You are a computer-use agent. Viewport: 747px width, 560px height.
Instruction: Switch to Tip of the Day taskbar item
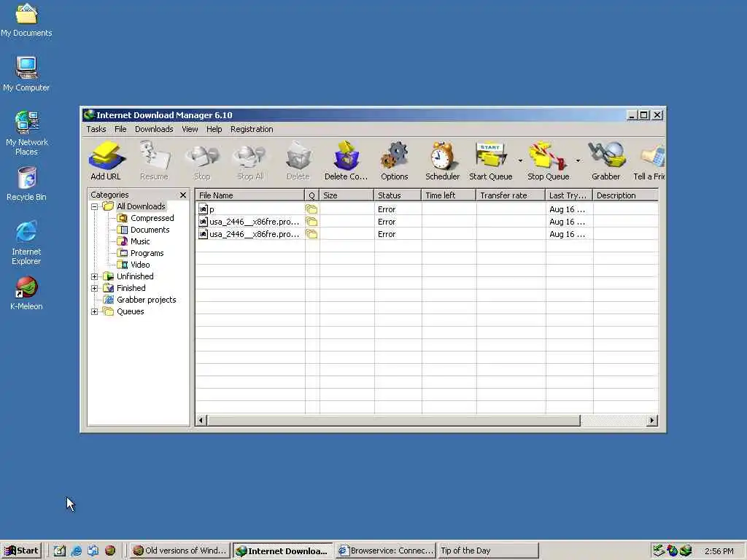point(488,551)
